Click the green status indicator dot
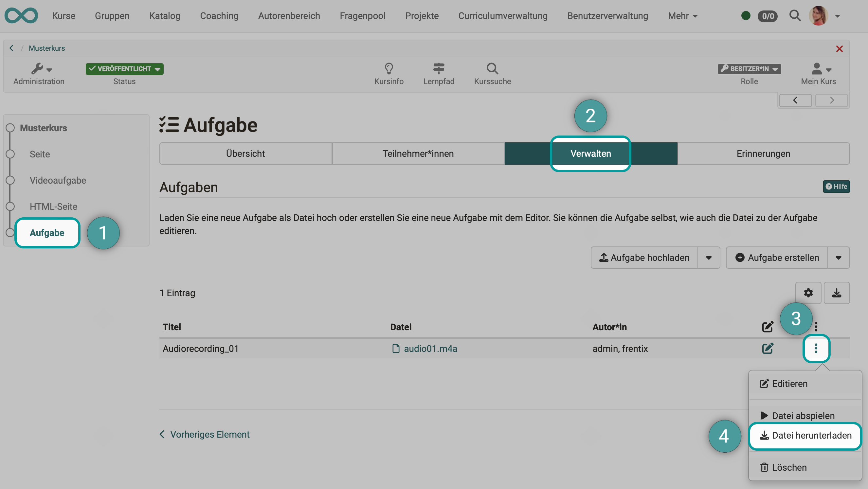 pos(746,15)
